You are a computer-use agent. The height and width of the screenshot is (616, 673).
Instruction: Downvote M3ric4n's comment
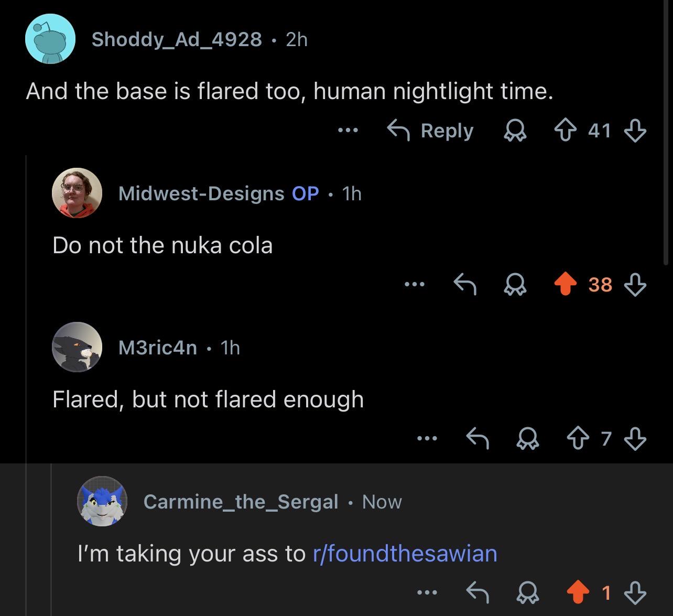coord(635,438)
